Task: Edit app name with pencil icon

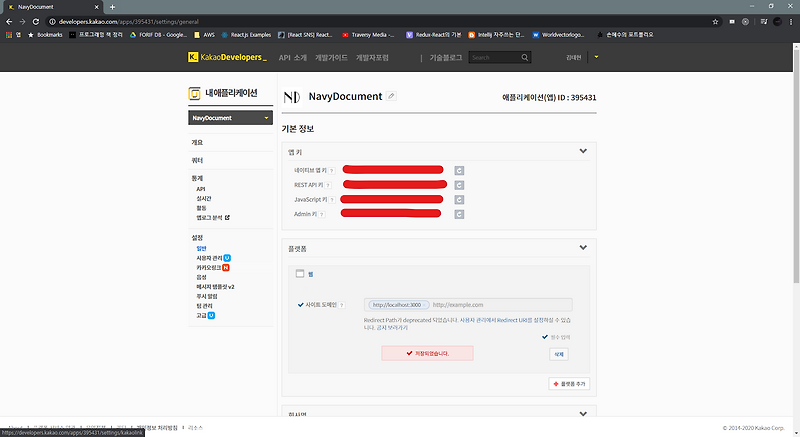Action: click(x=391, y=96)
